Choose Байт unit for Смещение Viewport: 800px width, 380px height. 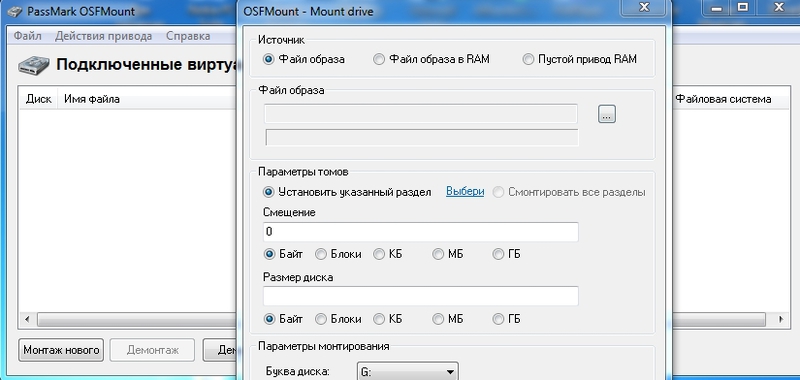(269, 254)
